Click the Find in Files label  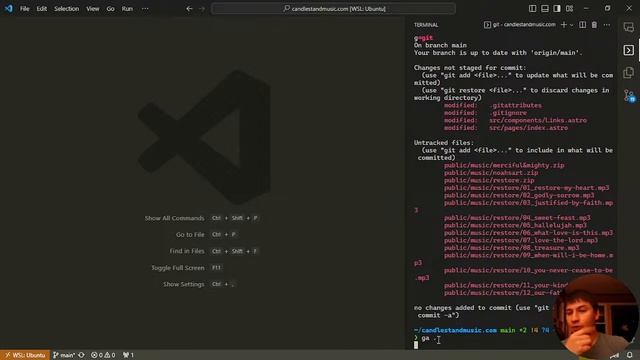(x=187, y=251)
